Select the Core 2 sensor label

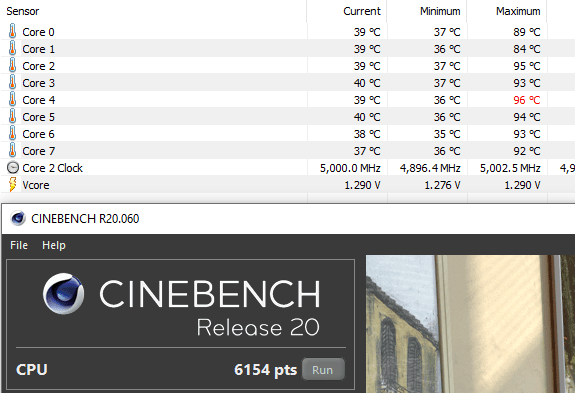pyautogui.click(x=38, y=66)
